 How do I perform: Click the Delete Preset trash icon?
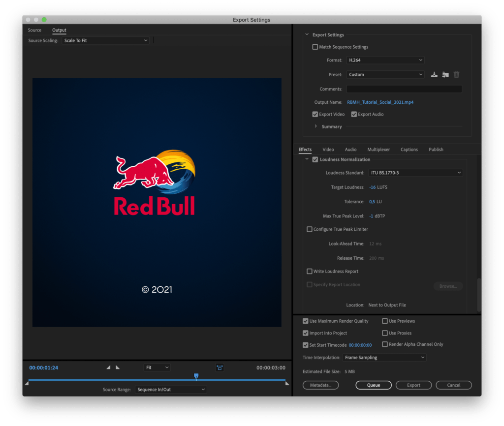pos(456,75)
